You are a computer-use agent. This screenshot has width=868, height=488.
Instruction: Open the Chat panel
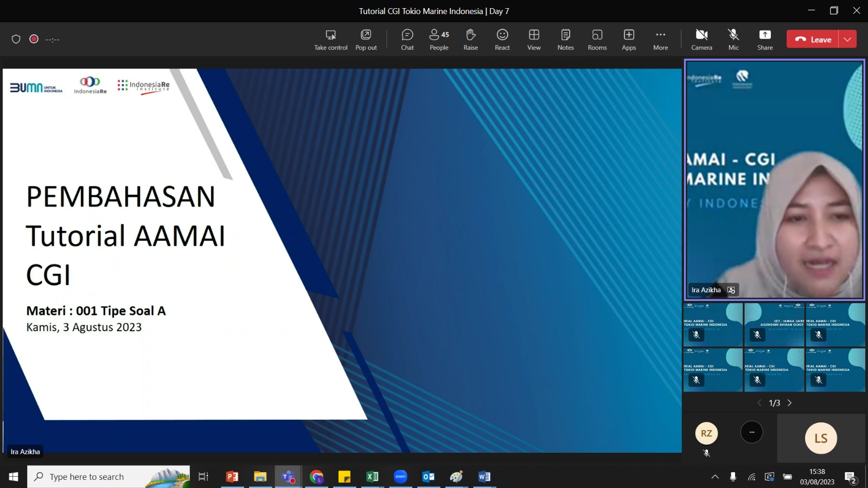click(x=407, y=40)
